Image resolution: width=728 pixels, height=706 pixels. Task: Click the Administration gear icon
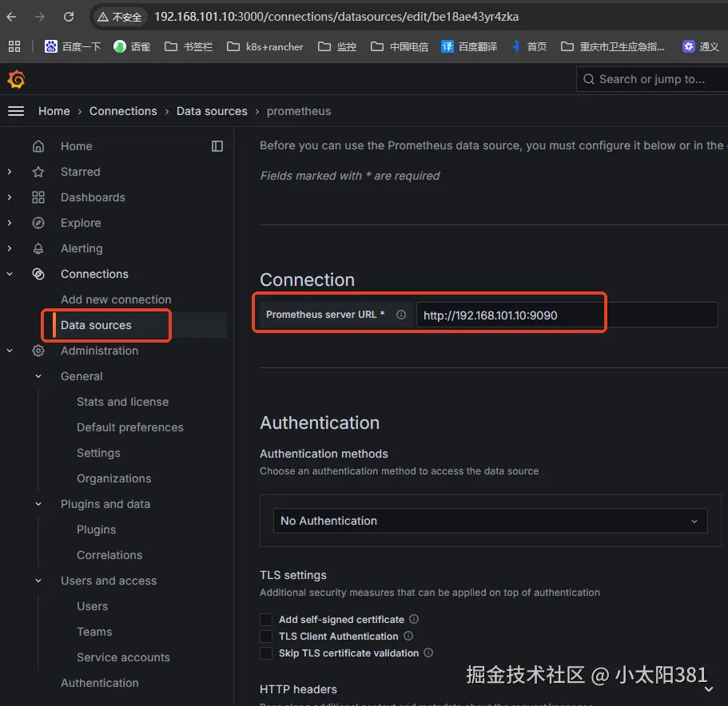[x=38, y=351]
